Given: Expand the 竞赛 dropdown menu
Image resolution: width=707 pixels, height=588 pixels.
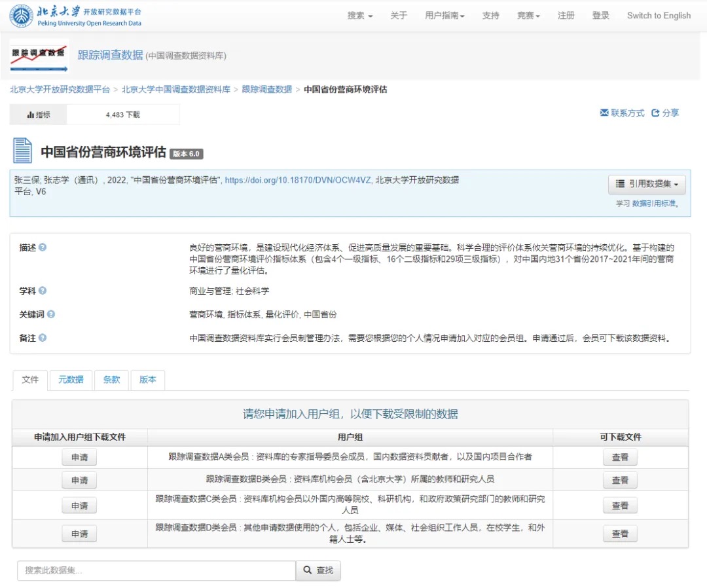Looking at the screenshot, I should point(528,15).
